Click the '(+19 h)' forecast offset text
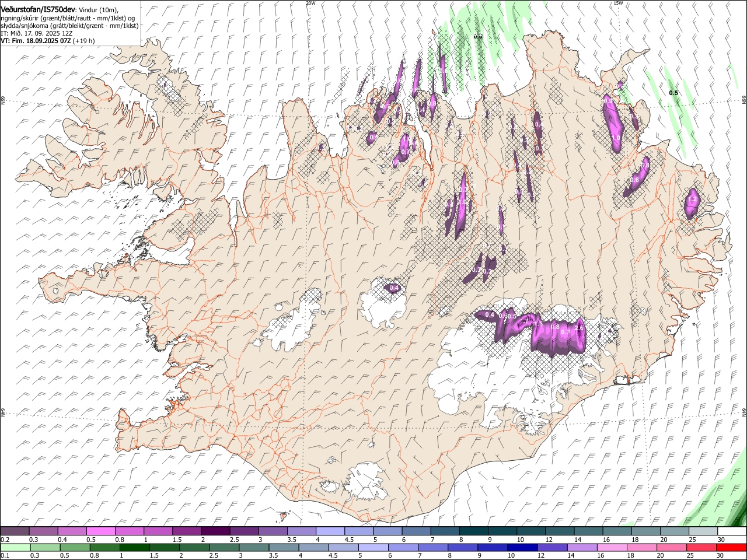The height and width of the screenshot is (560, 747). coord(84,41)
